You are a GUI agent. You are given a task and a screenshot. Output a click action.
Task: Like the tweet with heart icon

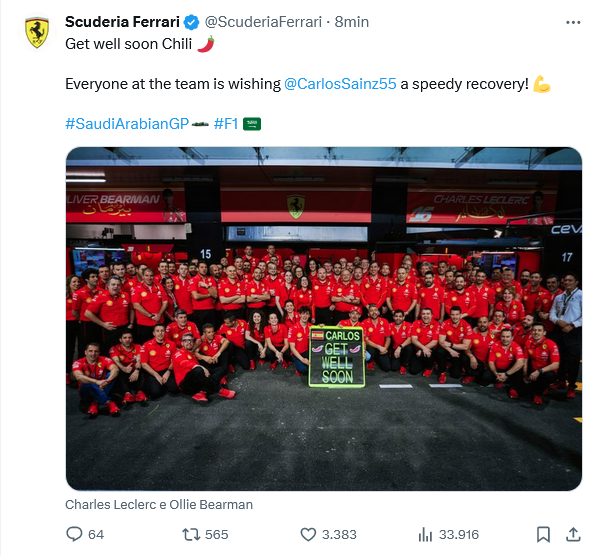308,534
